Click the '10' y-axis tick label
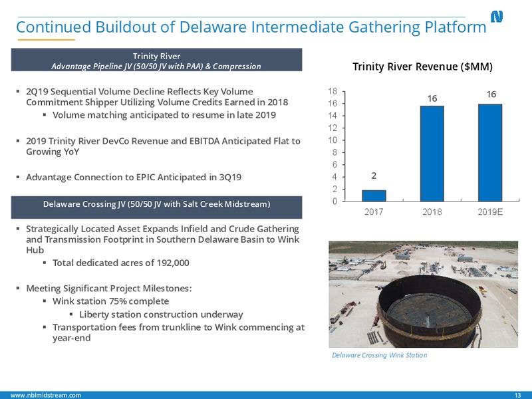Screen dimensions: 532x399 pyautogui.click(x=332, y=140)
